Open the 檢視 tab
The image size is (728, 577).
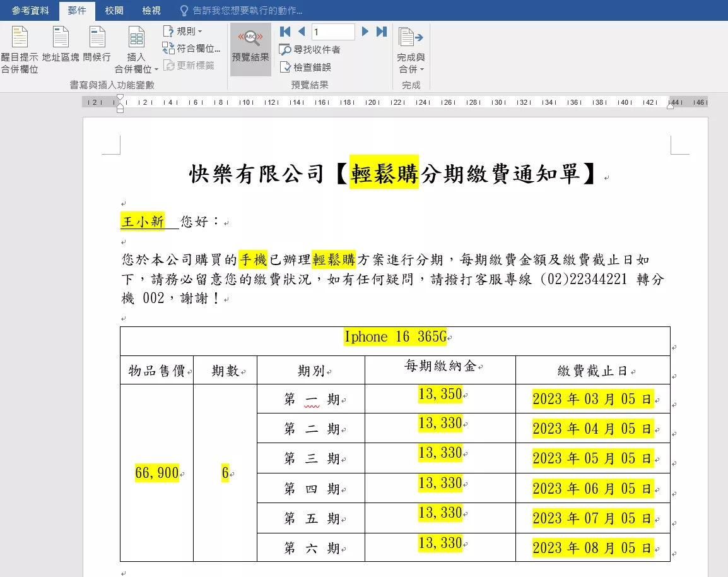coord(151,10)
